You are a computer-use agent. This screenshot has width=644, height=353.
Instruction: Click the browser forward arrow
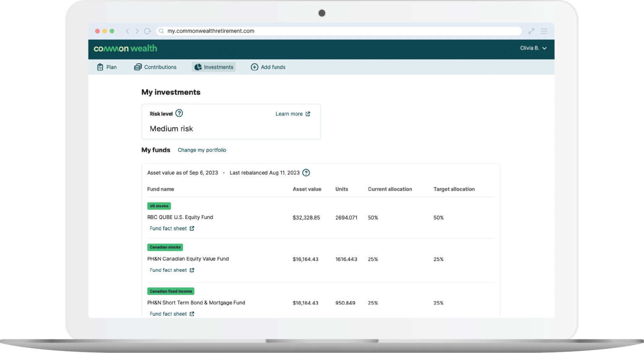[137, 31]
